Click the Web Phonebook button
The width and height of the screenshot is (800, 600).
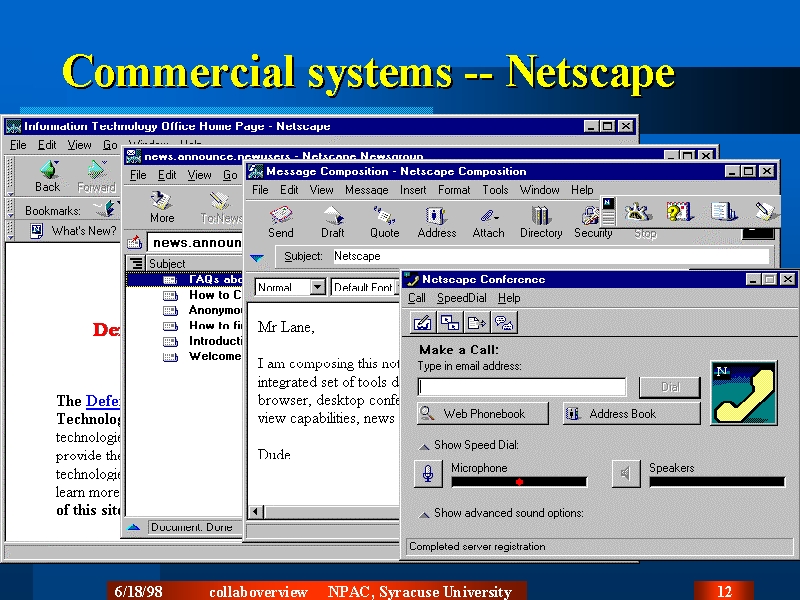click(x=483, y=413)
